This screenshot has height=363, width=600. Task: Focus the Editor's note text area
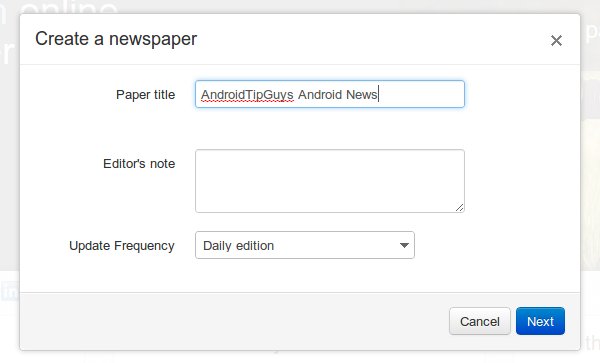(330, 181)
